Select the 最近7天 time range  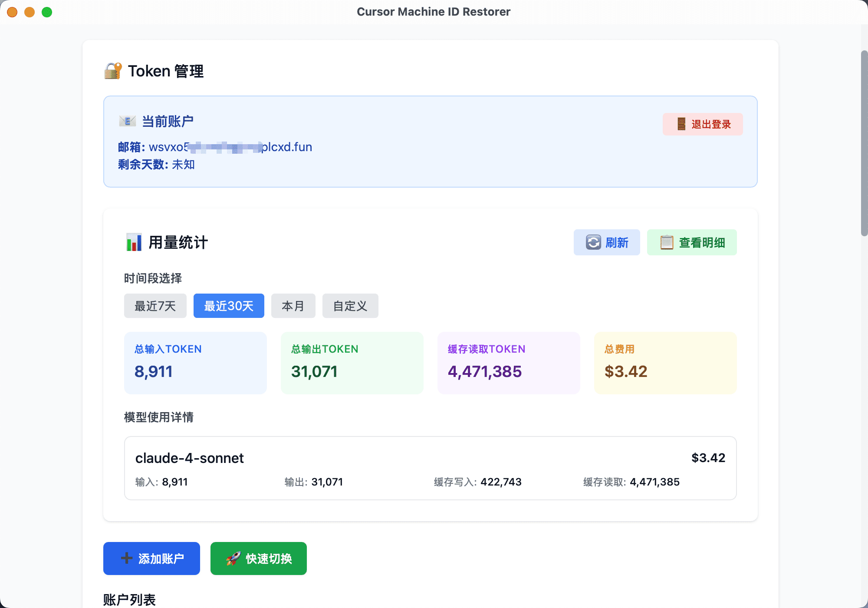155,306
